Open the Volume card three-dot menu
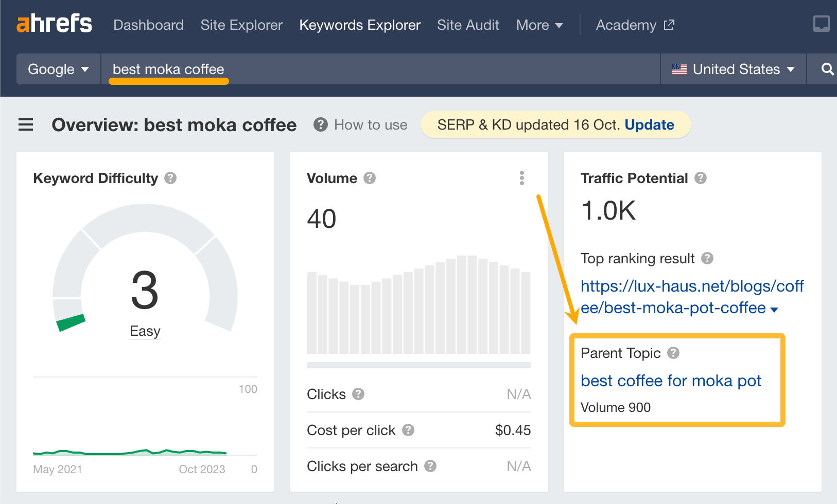 click(x=522, y=178)
